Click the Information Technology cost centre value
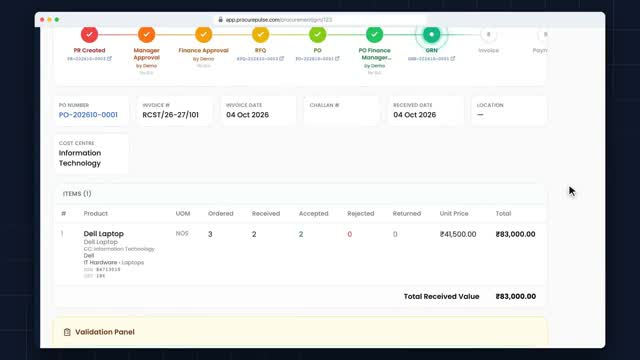Viewport: 640px width, 360px height. pyautogui.click(x=80, y=158)
